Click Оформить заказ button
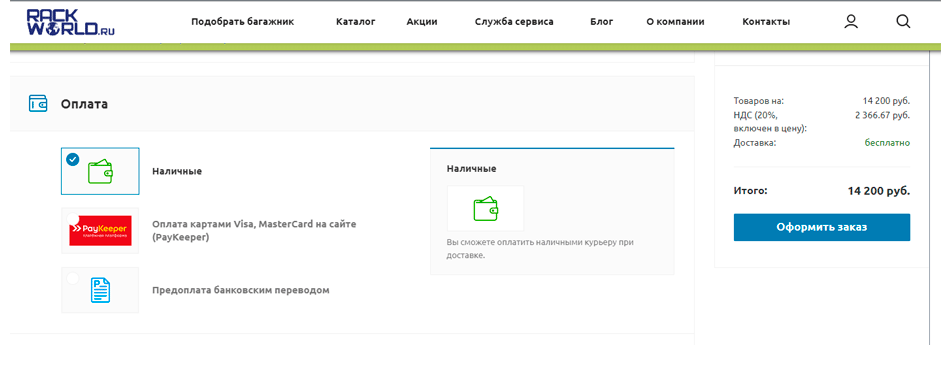950x380 pixels. [822, 227]
